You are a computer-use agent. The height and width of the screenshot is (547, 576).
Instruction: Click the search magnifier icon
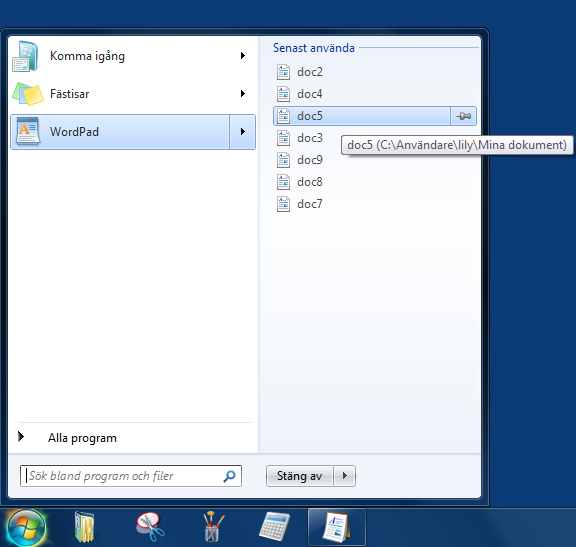[x=230, y=476]
